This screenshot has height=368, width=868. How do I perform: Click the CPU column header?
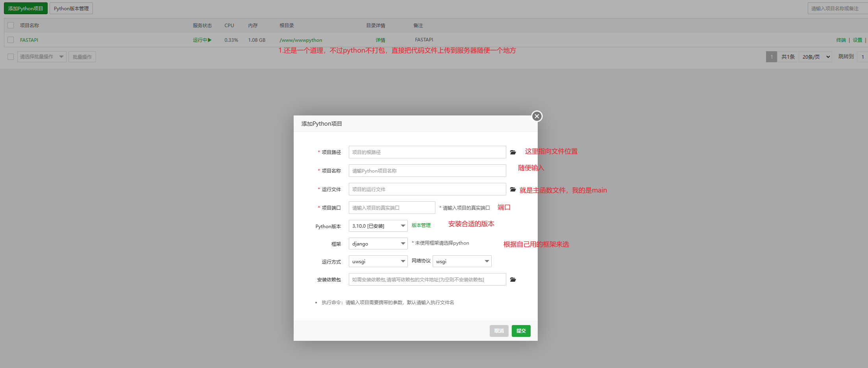tap(229, 26)
